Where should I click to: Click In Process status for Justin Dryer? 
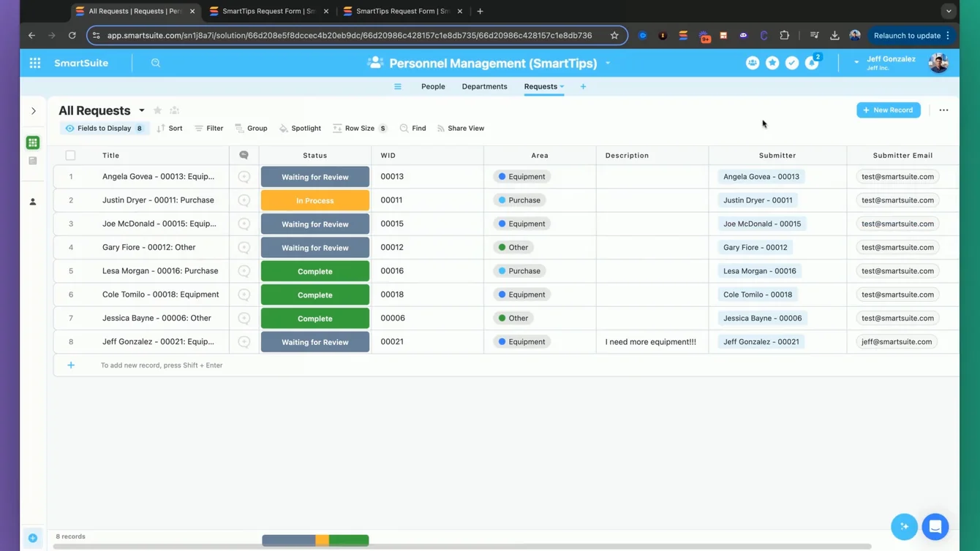tap(315, 200)
